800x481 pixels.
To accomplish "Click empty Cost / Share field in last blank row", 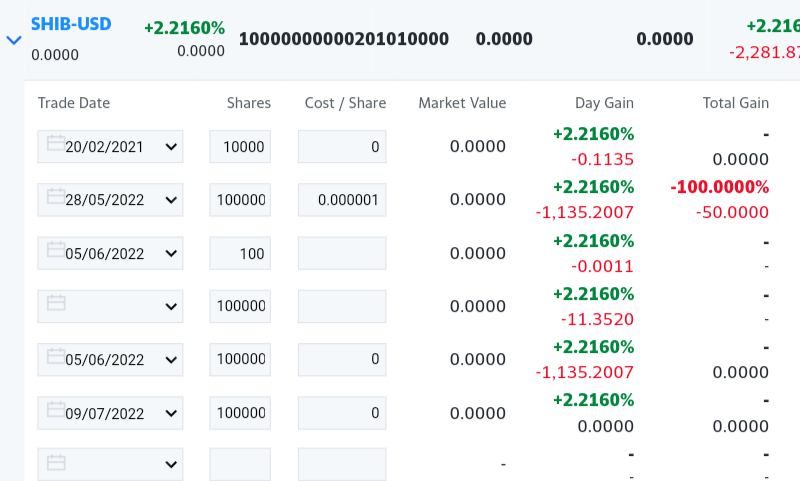I will pyautogui.click(x=342, y=464).
